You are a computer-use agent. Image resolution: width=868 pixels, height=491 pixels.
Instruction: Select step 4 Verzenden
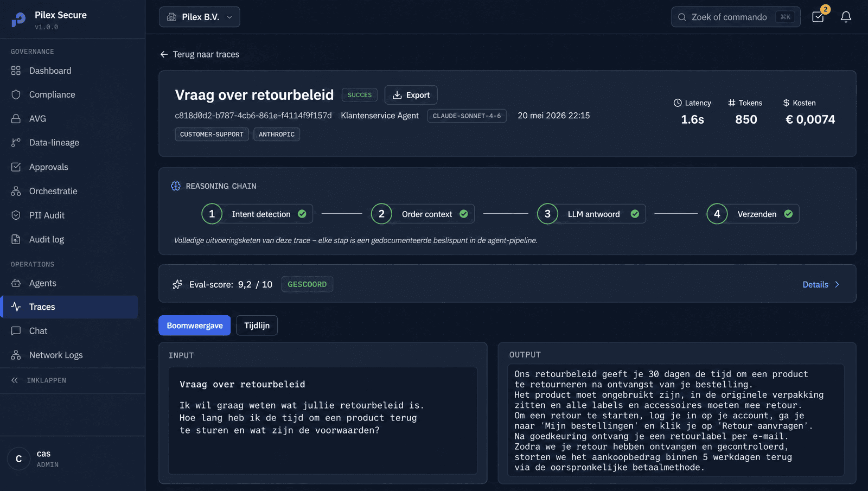click(x=753, y=214)
